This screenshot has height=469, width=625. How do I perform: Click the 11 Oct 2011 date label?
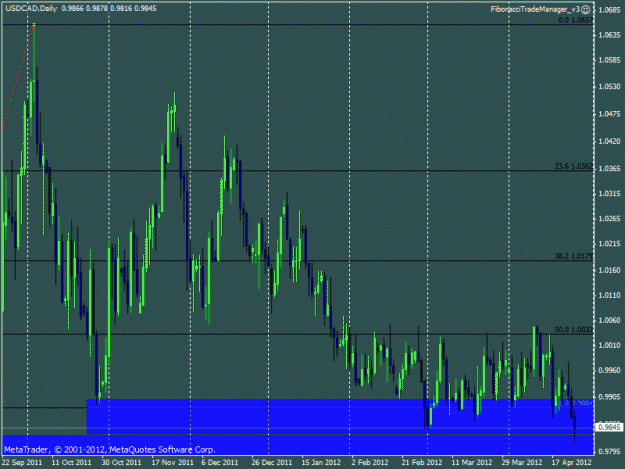(x=71, y=463)
